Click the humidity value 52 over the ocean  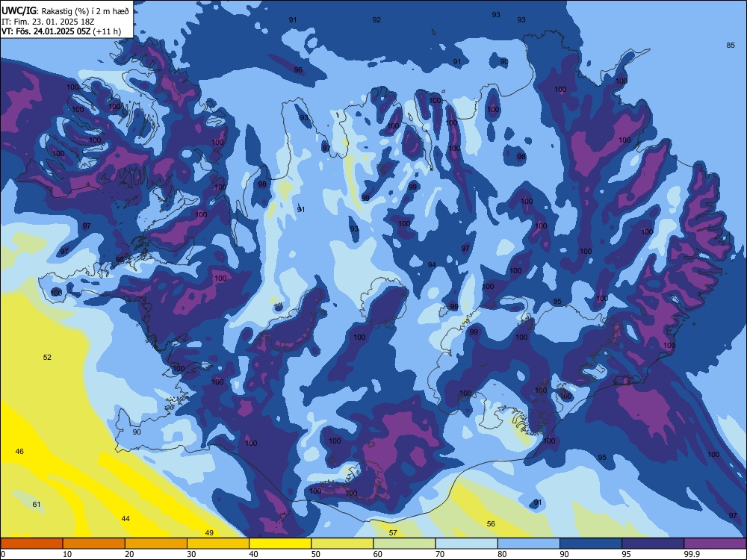click(x=47, y=357)
